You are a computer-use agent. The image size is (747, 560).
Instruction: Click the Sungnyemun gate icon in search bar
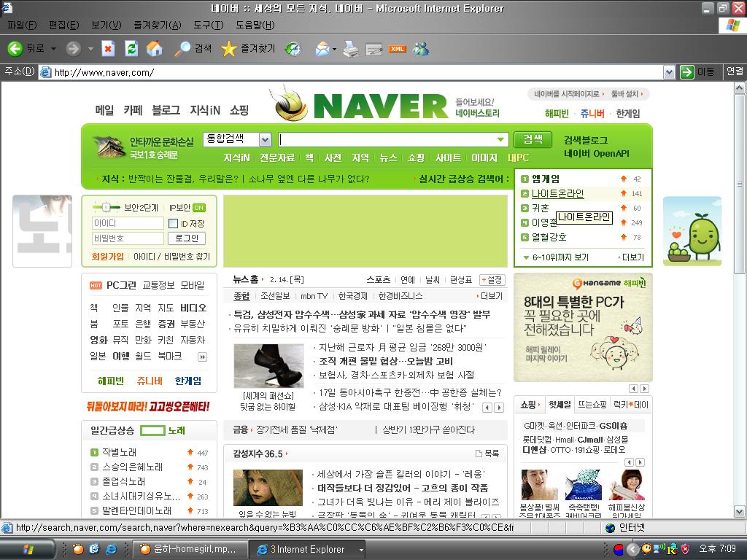109,147
